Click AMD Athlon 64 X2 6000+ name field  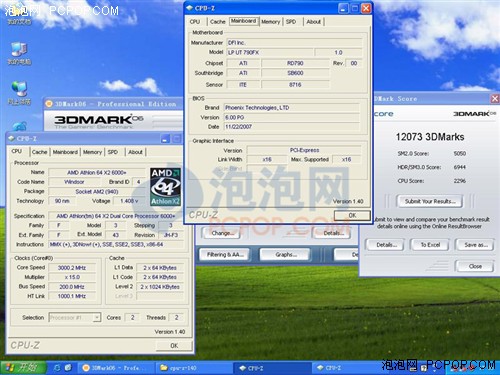click(x=97, y=172)
